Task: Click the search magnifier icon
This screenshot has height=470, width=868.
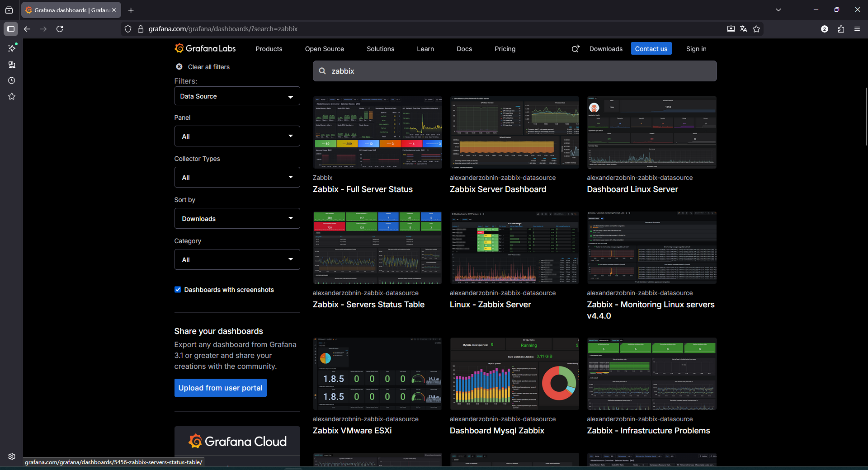Action: pos(322,71)
